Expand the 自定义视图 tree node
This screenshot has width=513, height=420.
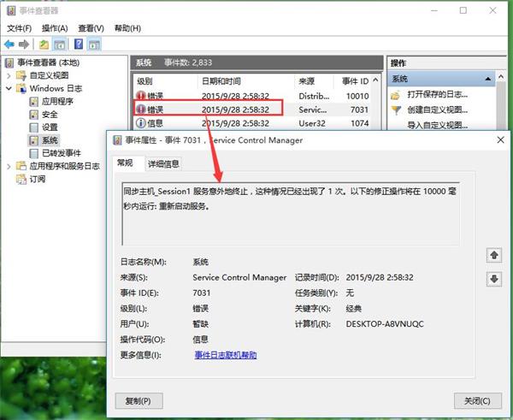9,75
